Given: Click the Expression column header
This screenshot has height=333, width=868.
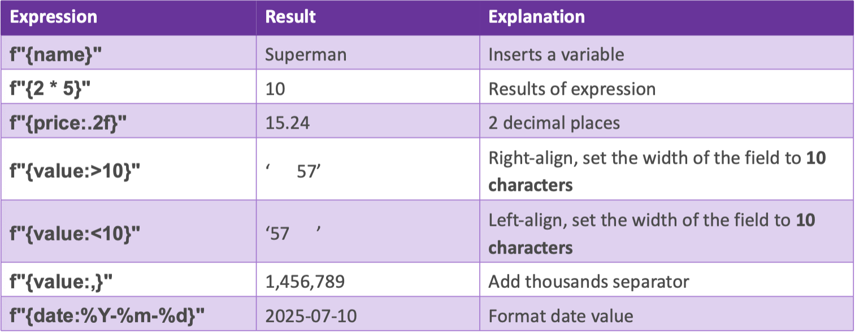Looking at the screenshot, I should coord(54,17).
